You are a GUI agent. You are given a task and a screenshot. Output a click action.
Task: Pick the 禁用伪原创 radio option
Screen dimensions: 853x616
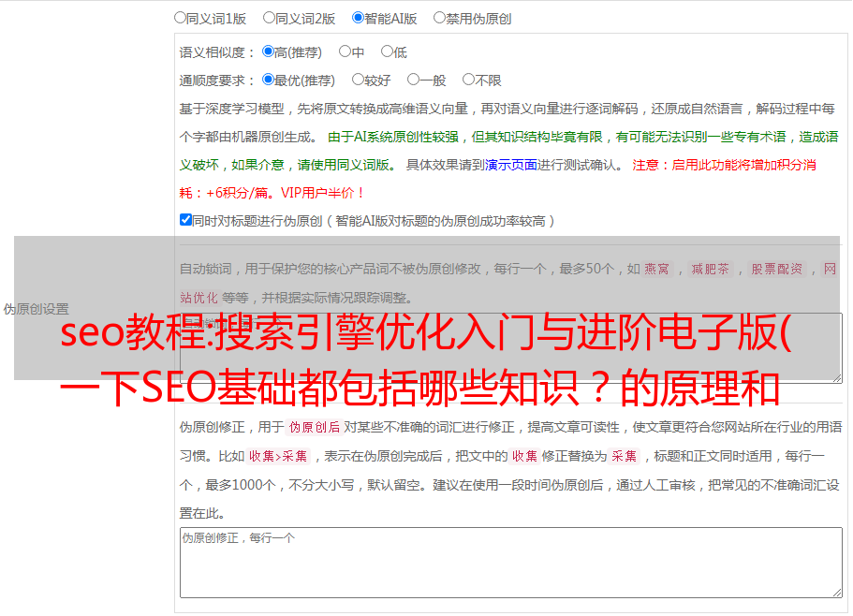pos(439,18)
